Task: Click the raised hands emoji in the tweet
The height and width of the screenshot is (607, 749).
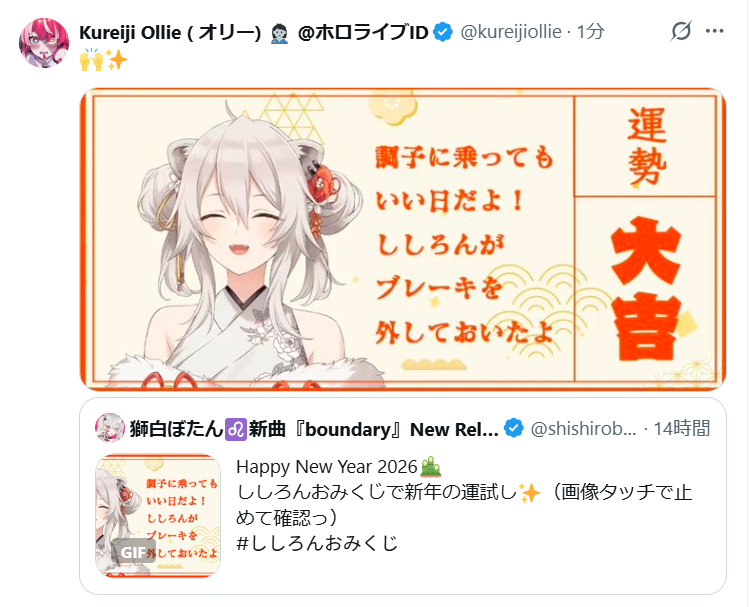Action: [91, 60]
